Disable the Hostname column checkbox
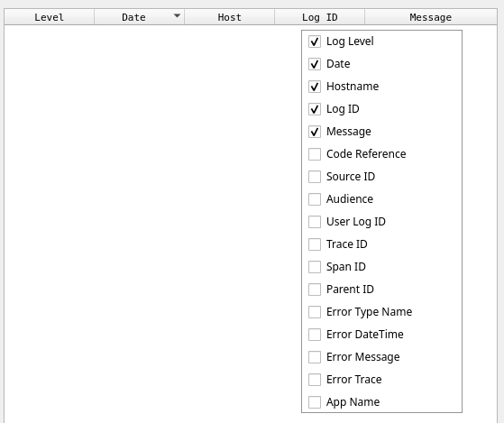 [315, 87]
